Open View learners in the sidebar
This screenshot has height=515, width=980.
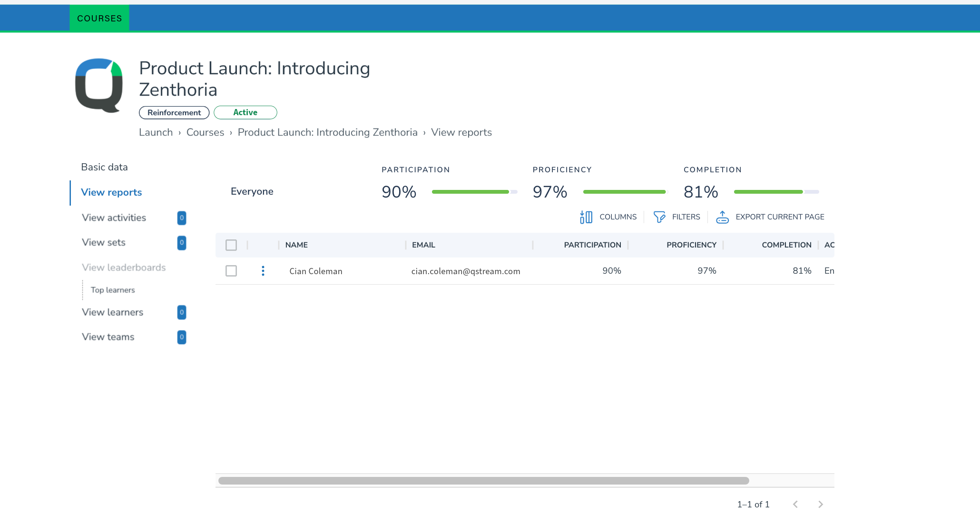(112, 312)
